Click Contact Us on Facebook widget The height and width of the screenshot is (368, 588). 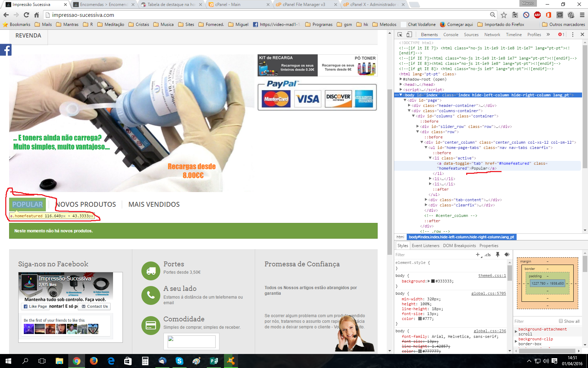[x=94, y=306]
